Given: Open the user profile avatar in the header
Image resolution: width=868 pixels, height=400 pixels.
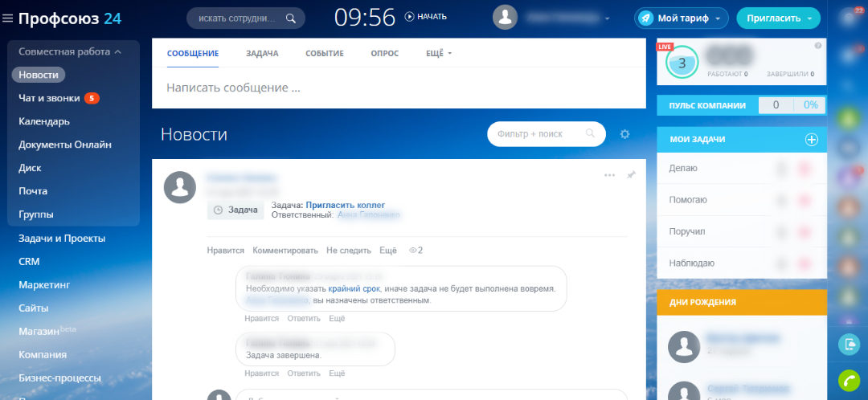Looking at the screenshot, I should click(505, 18).
